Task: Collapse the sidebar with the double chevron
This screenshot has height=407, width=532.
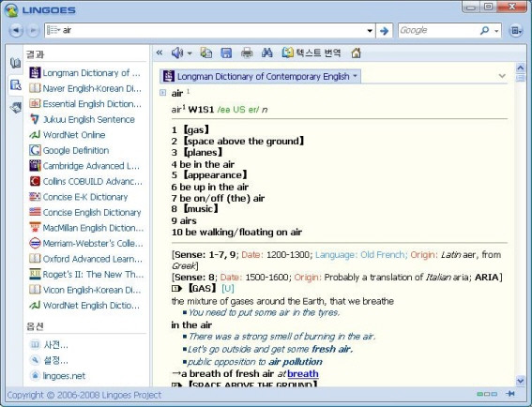Action: pyautogui.click(x=160, y=53)
